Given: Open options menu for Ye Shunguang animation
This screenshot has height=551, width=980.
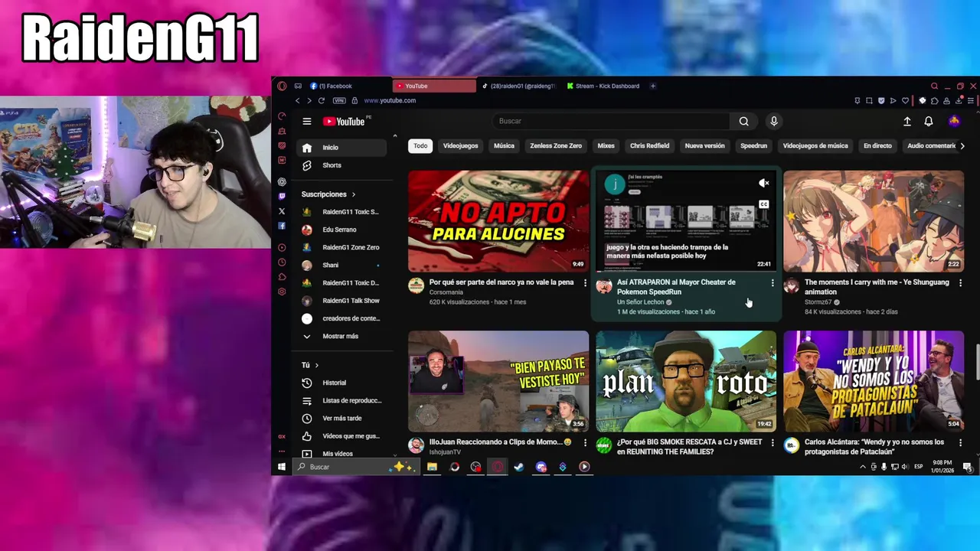Looking at the screenshot, I should [x=960, y=283].
